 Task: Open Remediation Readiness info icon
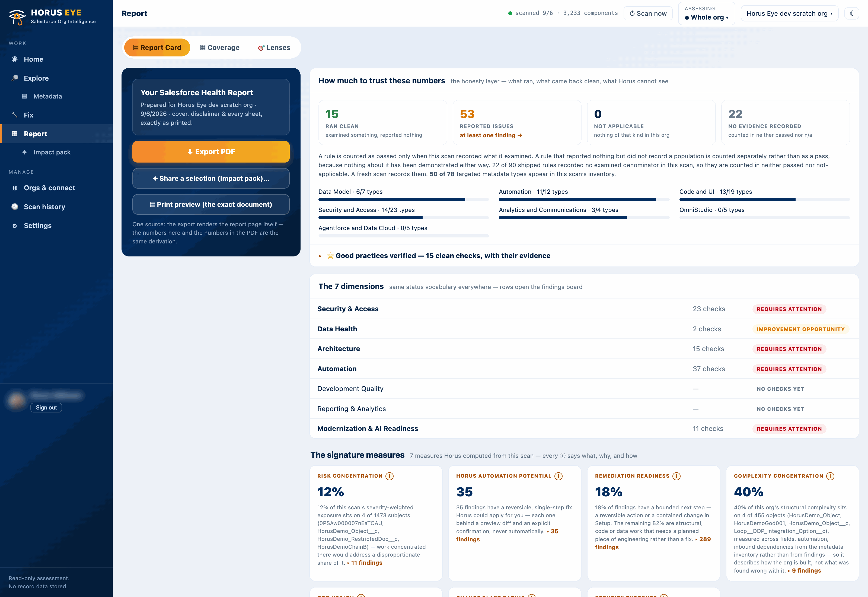(676, 476)
